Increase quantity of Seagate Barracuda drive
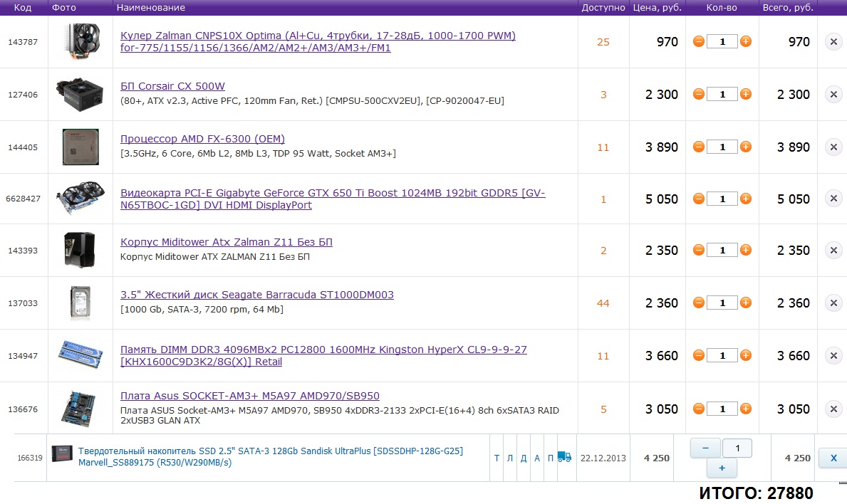847x504 pixels. tap(745, 303)
